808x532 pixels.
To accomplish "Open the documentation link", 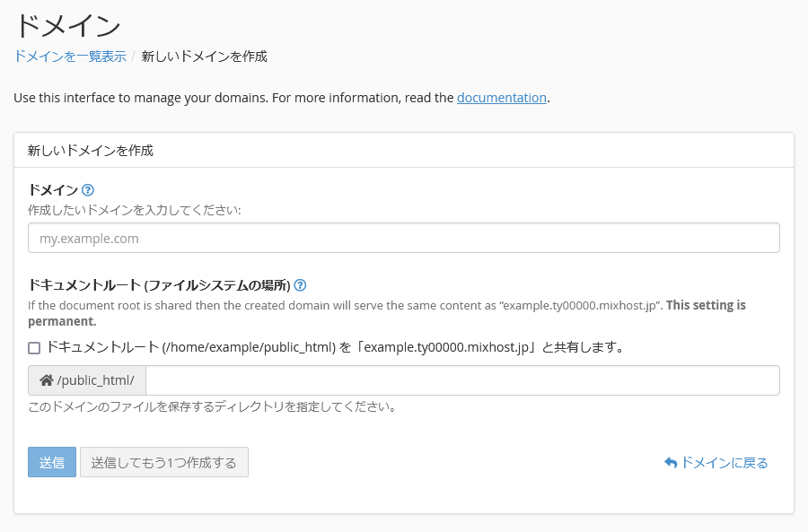I will pos(501,97).
